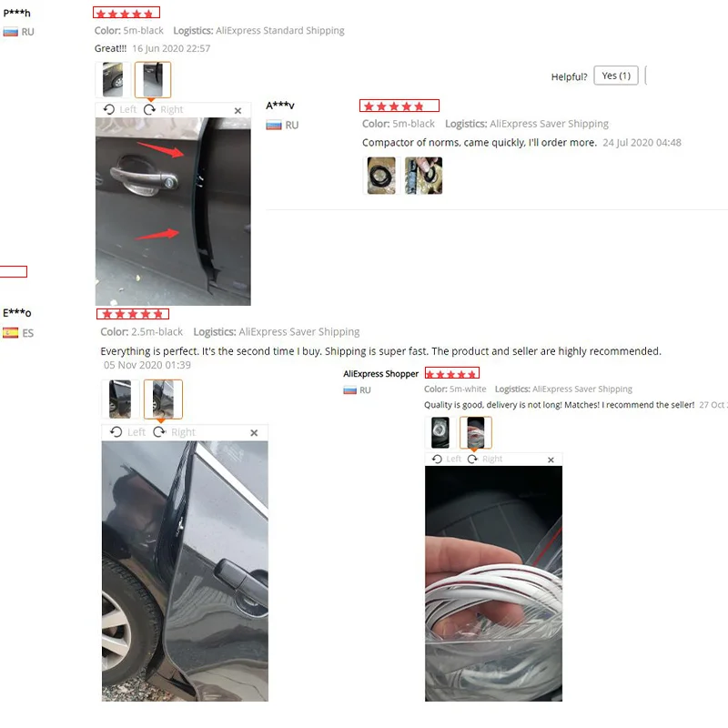Rotate AliExpress Shopper's photo right
Screen dimensions: 728x728
[485, 459]
